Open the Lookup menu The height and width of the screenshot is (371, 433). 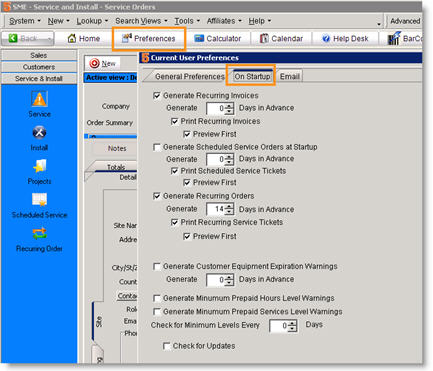pyautogui.click(x=92, y=21)
